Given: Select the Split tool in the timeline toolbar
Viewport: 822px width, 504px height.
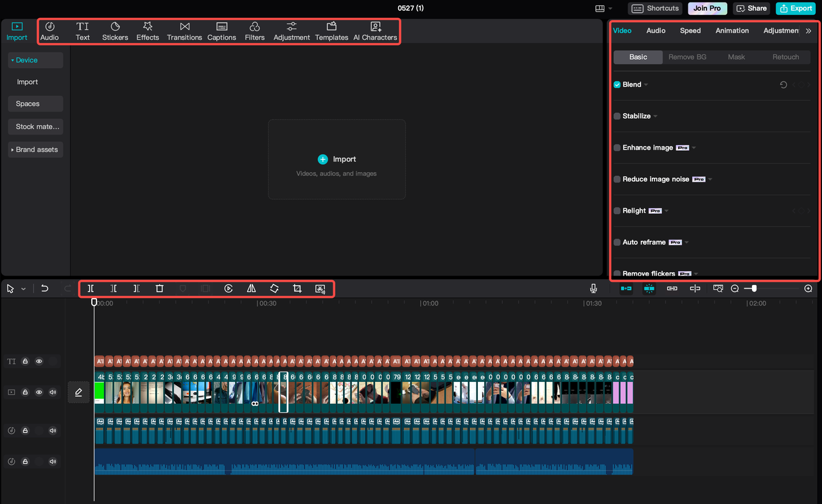Looking at the screenshot, I should [91, 288].
